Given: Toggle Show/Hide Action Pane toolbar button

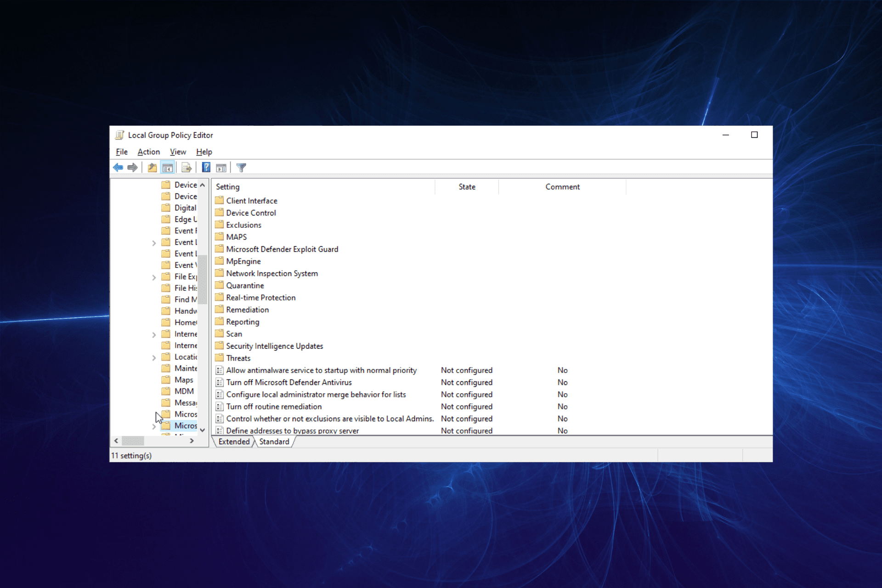Looking at the screenshot, I should click(221, 168).
